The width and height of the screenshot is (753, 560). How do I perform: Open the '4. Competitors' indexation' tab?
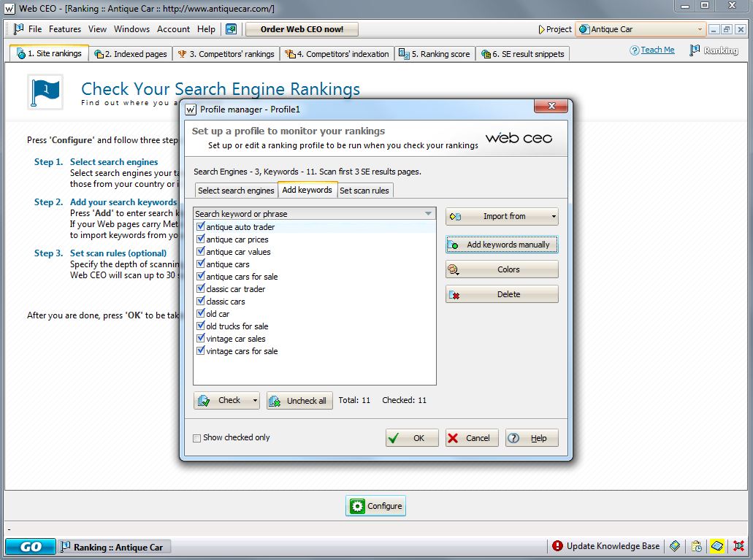pos(337,54)
